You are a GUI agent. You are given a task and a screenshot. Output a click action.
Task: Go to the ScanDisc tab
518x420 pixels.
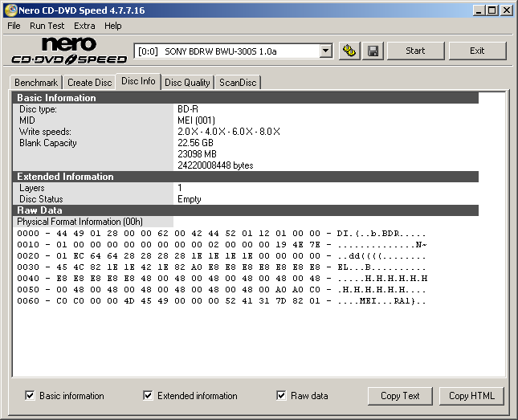click(x=238, y=82)
